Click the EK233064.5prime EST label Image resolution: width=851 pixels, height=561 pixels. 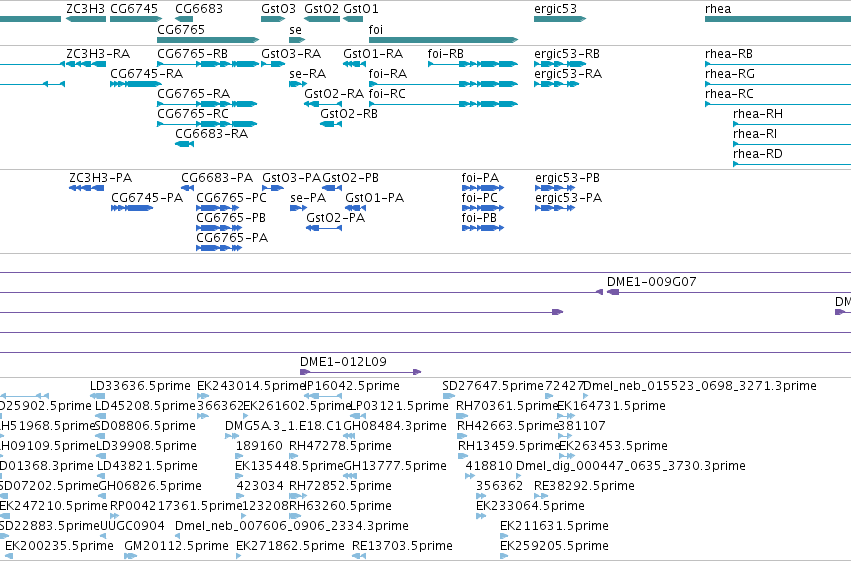coord(530,506)
